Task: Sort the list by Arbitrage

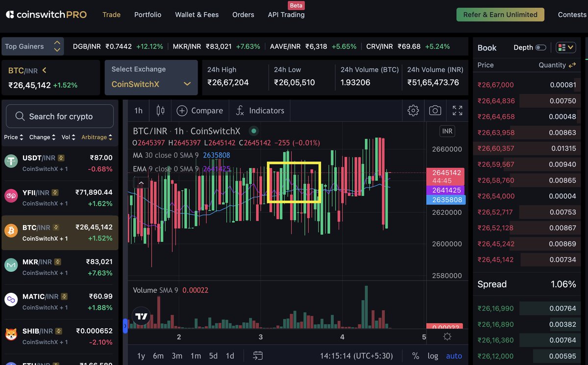Action: [97, 137]
